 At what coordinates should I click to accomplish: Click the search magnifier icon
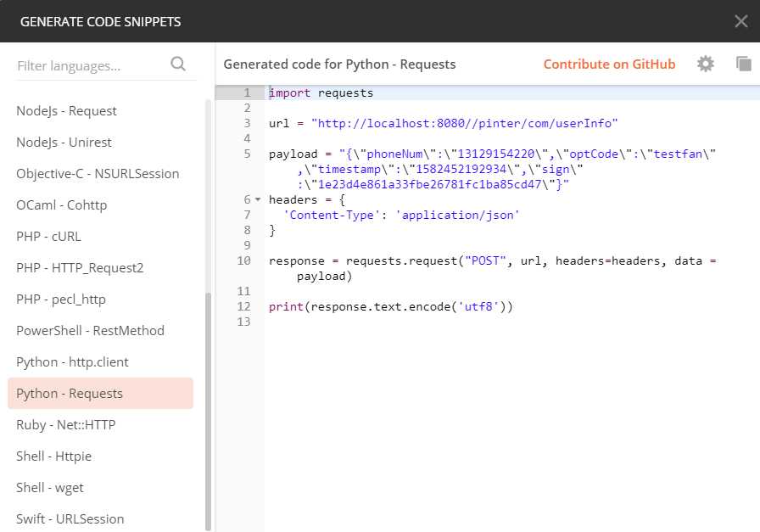tap(178, 64)
